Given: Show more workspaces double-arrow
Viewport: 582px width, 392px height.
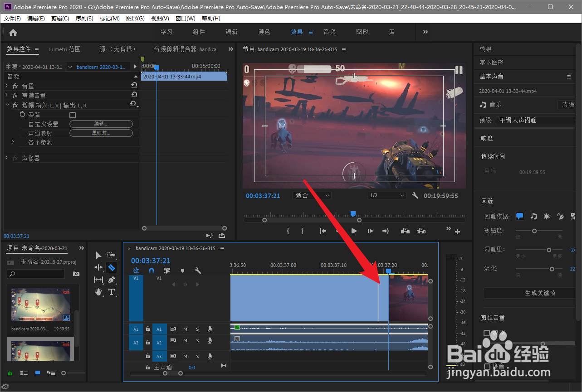Looking at the screenshot, I should (x=425, y=32).
